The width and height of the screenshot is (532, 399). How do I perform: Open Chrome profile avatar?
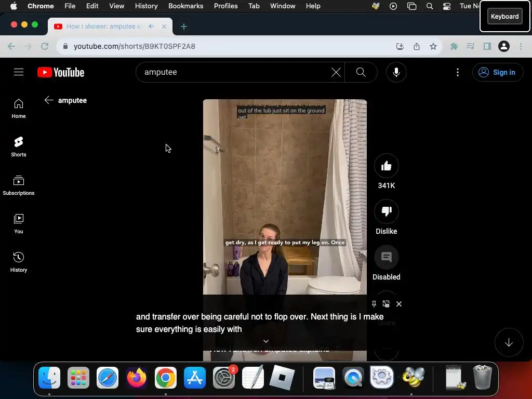(x=503, y=46)
